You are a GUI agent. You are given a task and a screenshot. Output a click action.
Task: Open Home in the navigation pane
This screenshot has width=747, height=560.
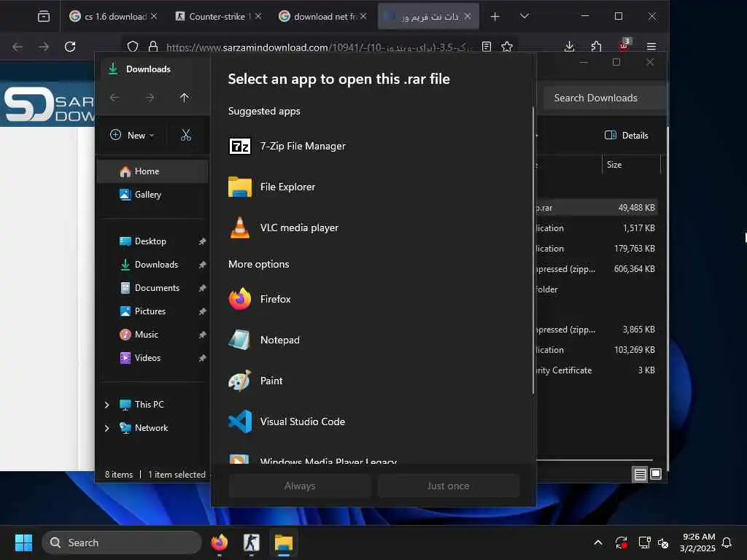pyautogui.click(x=152, y=171)
